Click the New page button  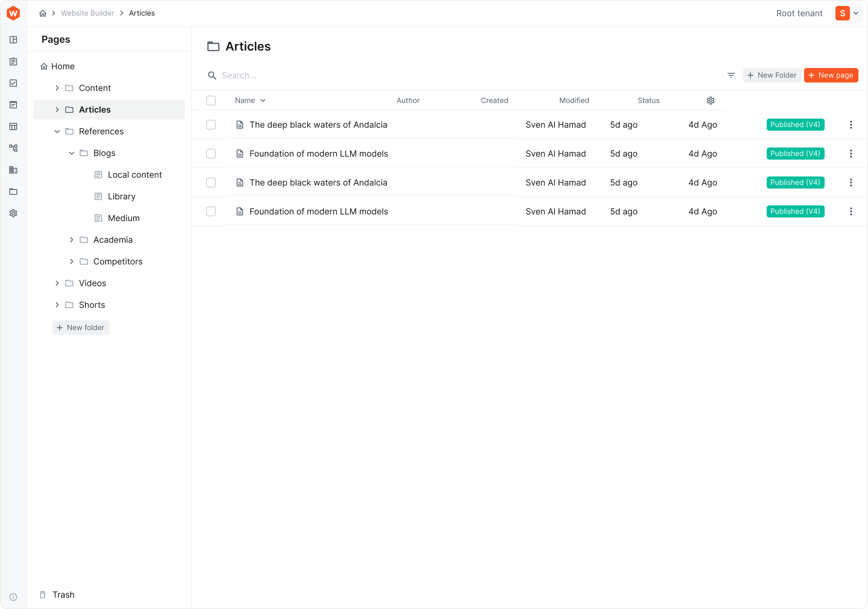click(x=831, y=75)
